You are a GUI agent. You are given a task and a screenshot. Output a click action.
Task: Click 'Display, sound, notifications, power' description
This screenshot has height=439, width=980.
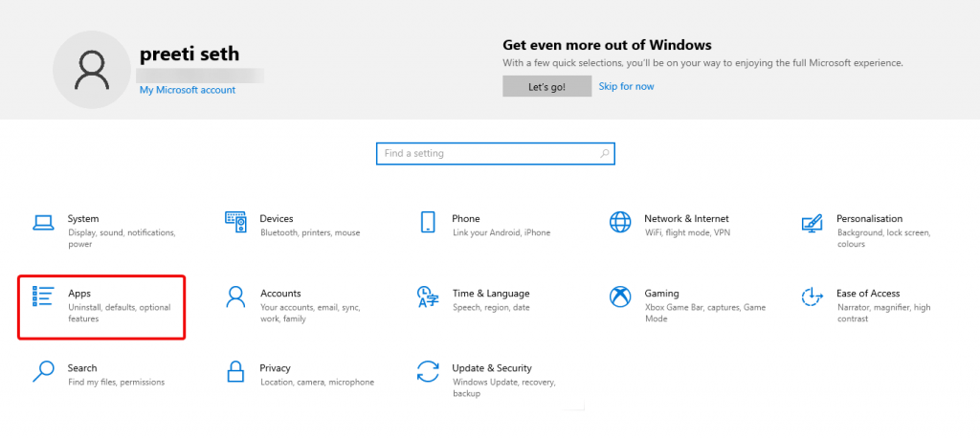click(122, 238)
